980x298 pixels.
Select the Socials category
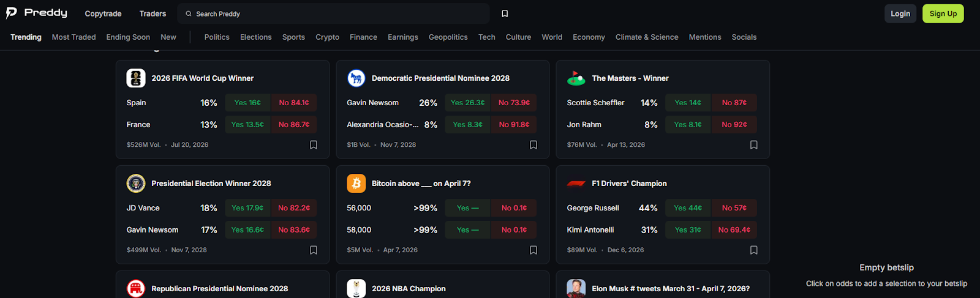[x=744, y=37]
